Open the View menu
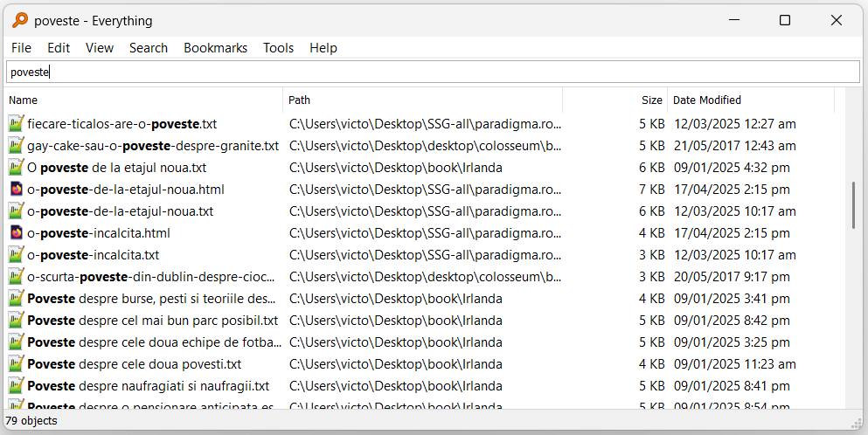Screen dimensions: 868x435 100,48
